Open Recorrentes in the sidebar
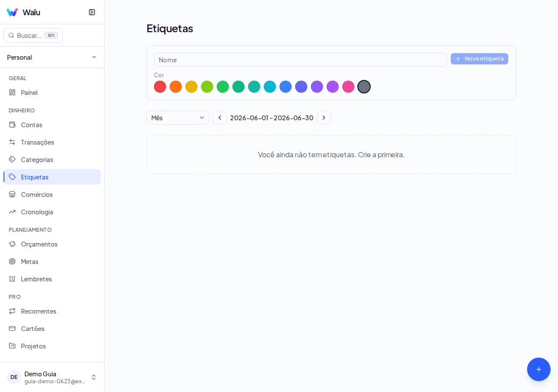The height and width of the screenshot is (392, 558). coord(52,311)
